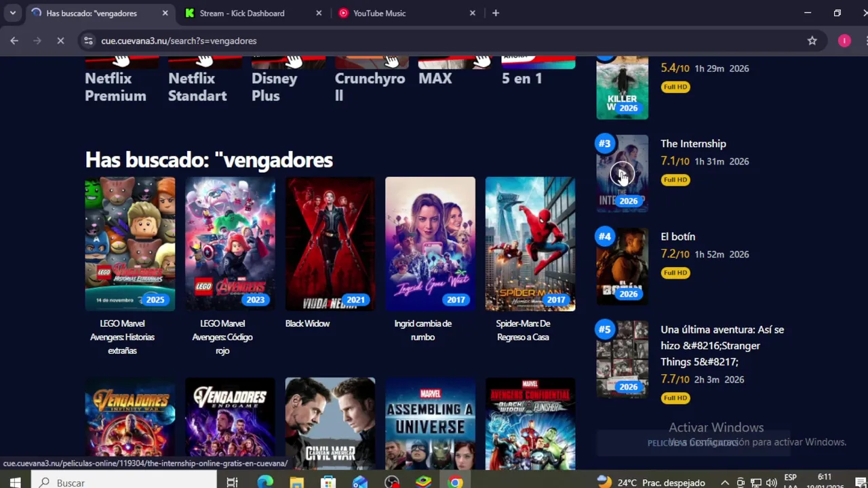Open The Internship title in sidebar
868x488 pixels.
(x=693, y=144)
